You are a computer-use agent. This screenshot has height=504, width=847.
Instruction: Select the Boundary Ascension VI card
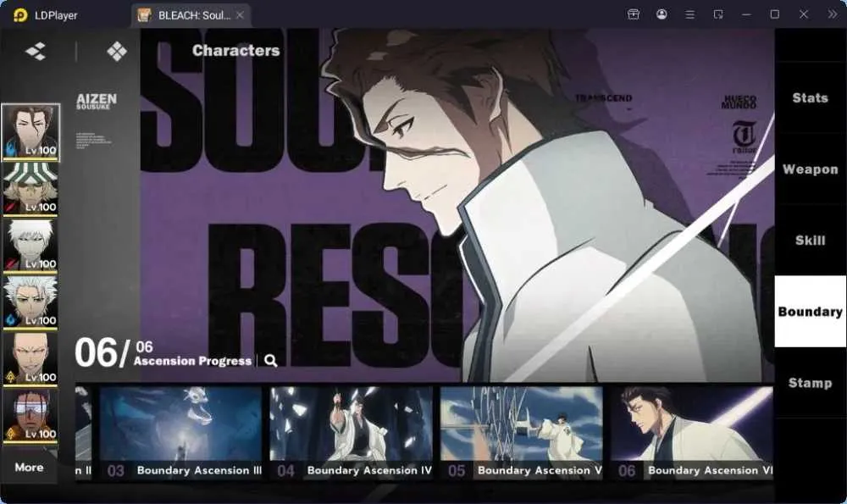692,432
